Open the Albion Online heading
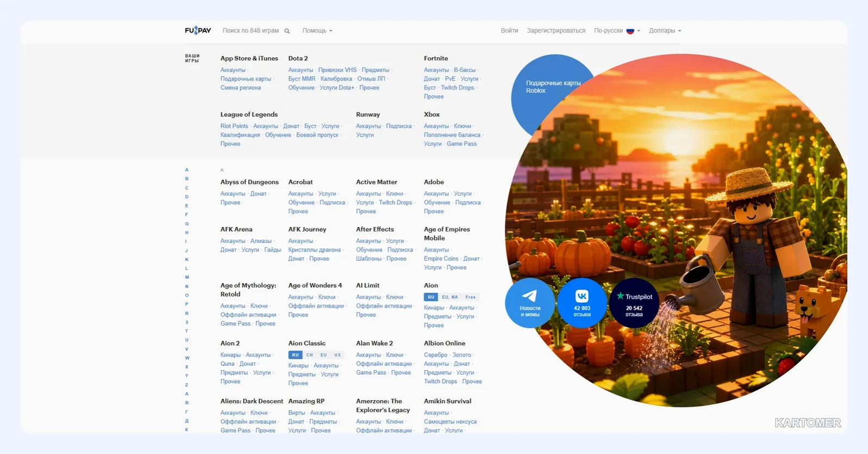 pos(445,343)
